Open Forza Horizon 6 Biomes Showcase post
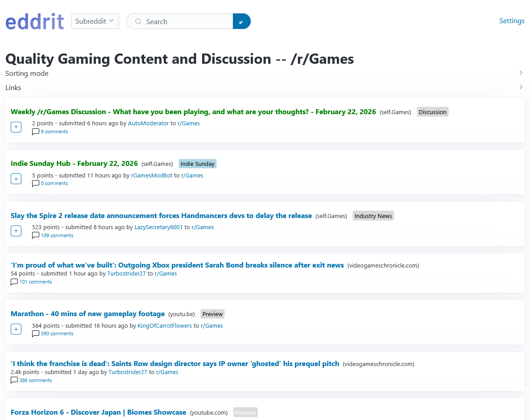530x420 pixels. pyautogui.click(x=98, y=412)
